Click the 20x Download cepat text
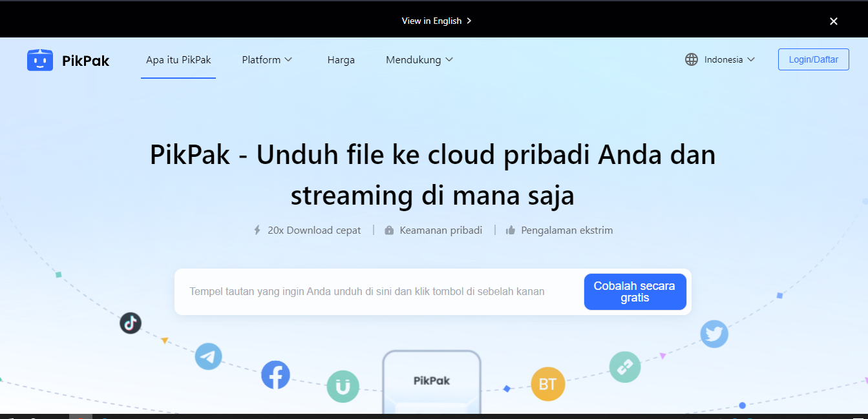 315,230
